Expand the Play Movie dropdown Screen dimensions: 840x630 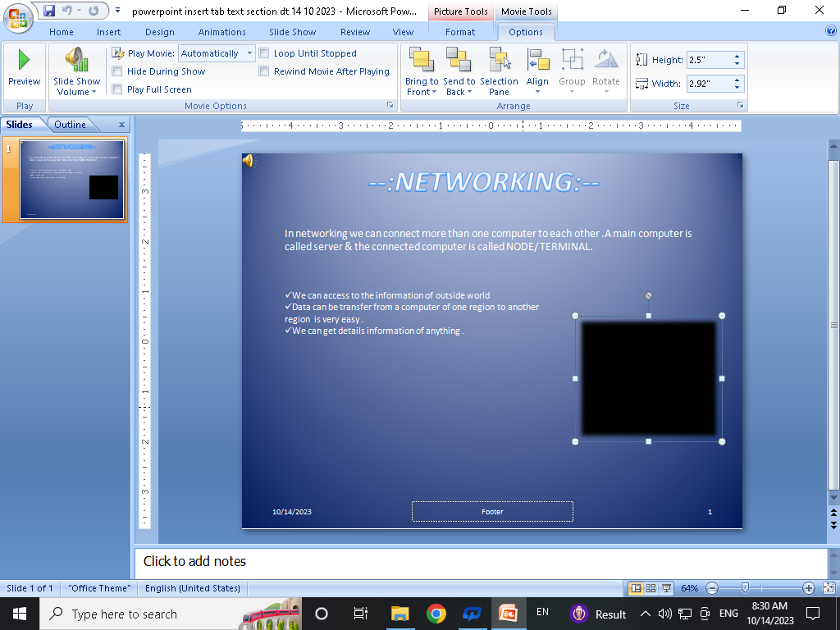pos(250,53)
